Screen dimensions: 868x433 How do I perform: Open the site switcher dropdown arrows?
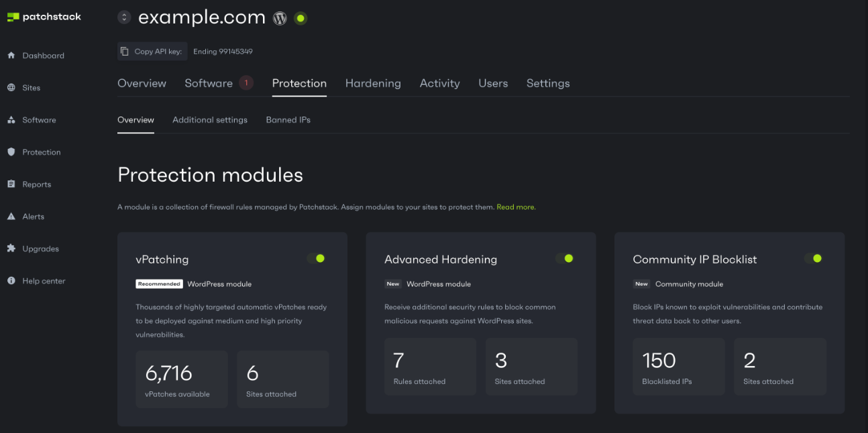pyautogui.click(x=124, y=17)
